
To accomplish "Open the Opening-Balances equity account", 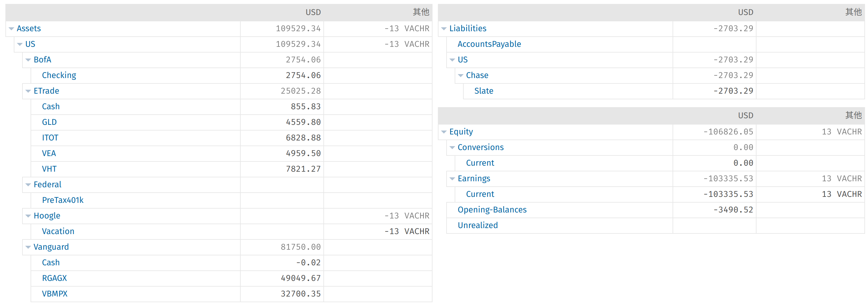I will coord(492,210).
